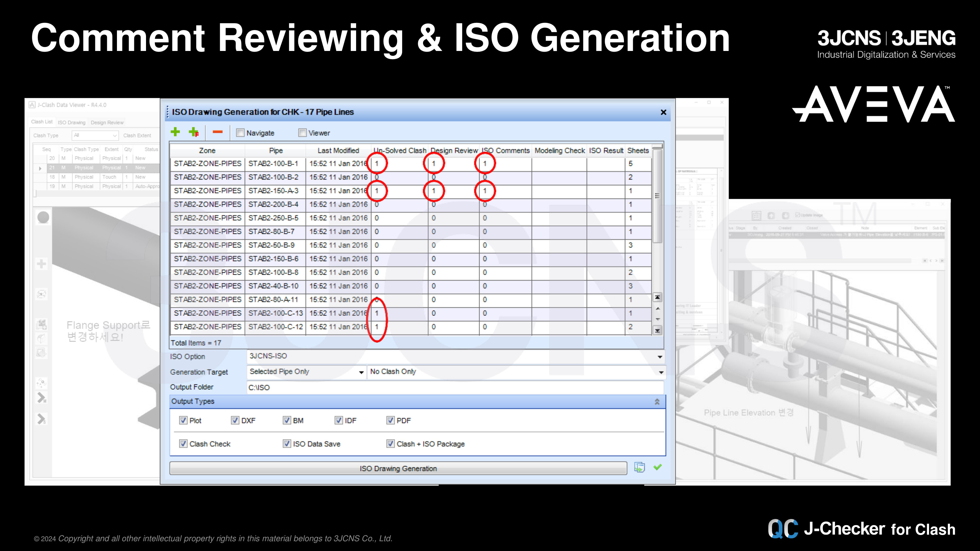Viewport: 980px width, 551px height.
Task: Click the down arrow icon in comment review window
Action: pos(786,216)
